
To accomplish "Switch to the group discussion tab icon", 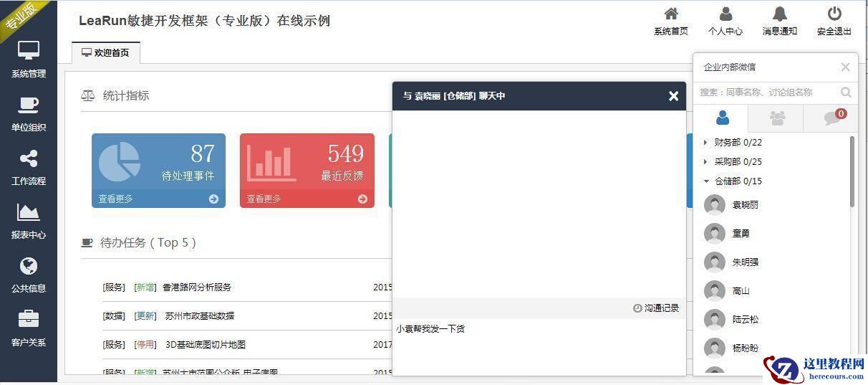I will (x=776, y=118).
